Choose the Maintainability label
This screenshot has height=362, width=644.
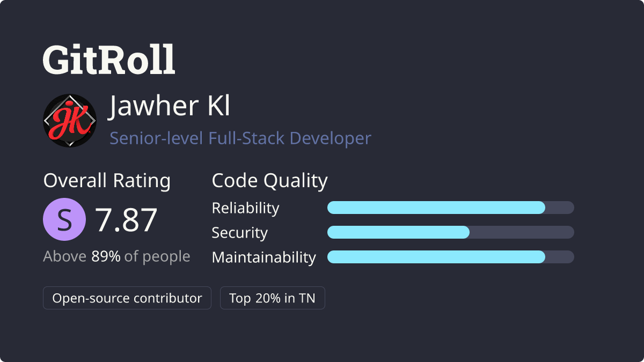click(x=264, y=257)
